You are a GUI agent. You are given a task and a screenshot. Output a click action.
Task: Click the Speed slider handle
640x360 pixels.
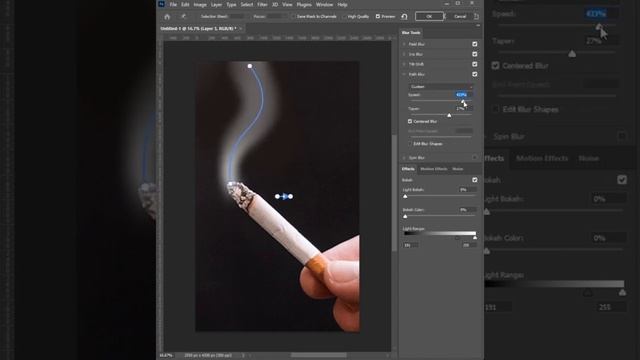[x=462, y=101]
